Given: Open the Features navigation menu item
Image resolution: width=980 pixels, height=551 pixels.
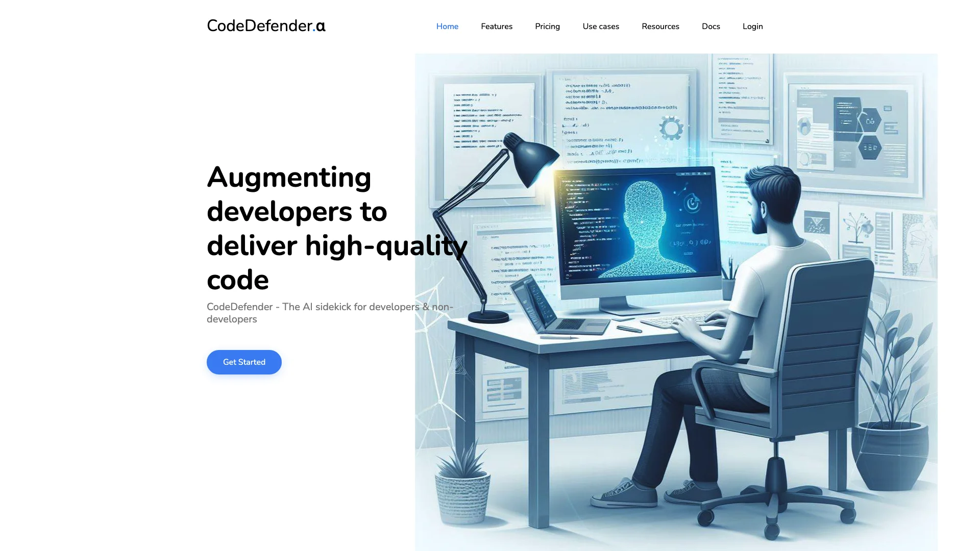Looking at the screenshot, I should tap(496, 26).
